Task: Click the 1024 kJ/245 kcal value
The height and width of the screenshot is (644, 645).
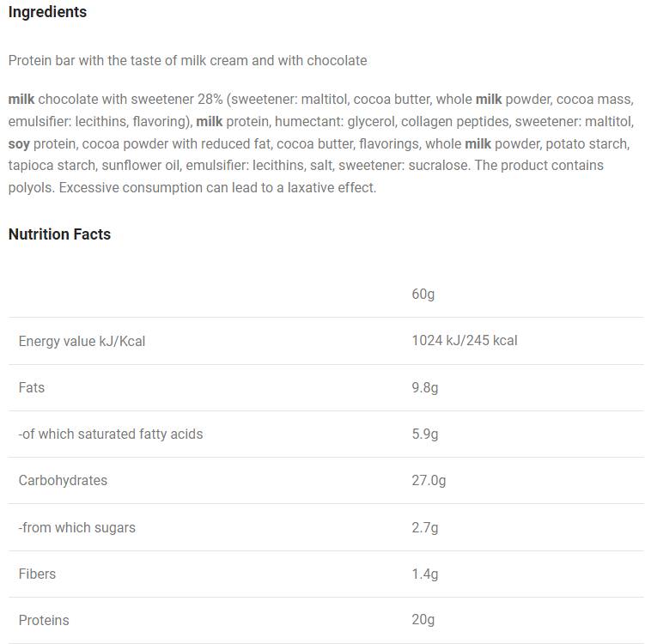Action: tap(465, 341)
